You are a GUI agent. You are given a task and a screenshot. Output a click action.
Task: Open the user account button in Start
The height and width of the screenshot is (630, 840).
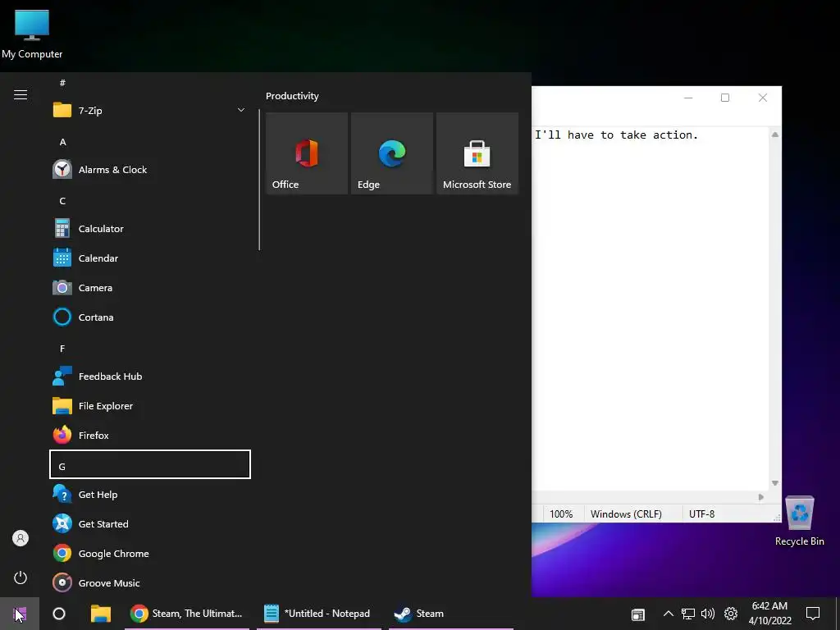tap(21, 538)
